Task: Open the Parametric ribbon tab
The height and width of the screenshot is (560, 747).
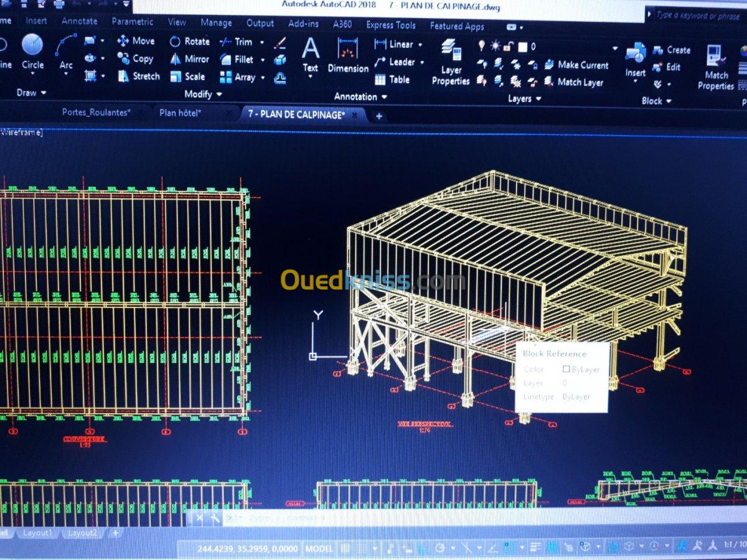Action: click(132, 22)
